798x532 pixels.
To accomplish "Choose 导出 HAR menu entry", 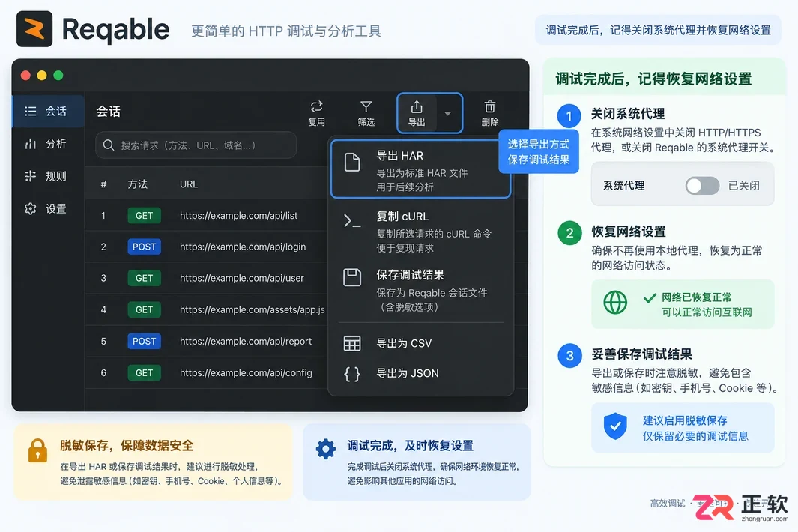I will (x=420, y=170).
